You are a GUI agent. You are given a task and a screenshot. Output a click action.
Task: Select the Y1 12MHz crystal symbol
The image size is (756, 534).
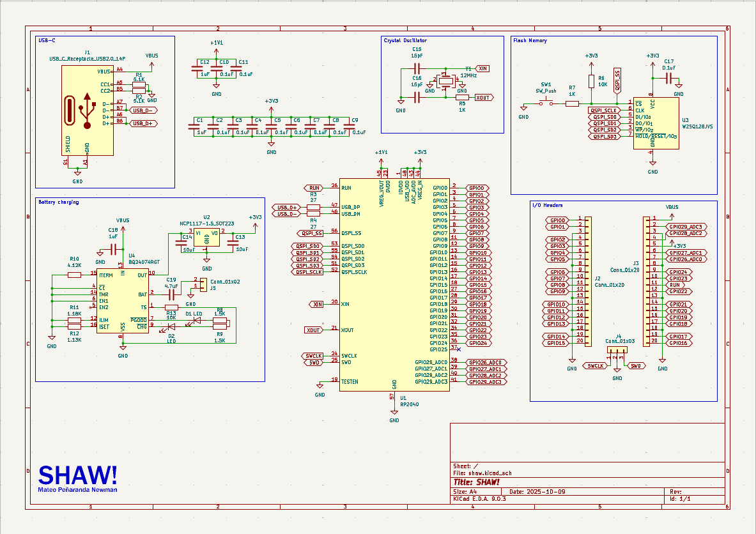point(444,81)
